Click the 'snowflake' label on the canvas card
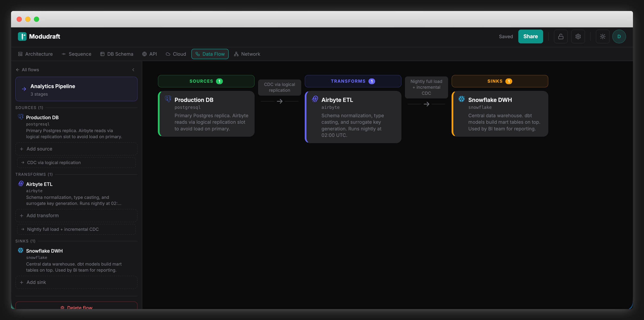The image size is (644, 320). click(x=480, y=108)
